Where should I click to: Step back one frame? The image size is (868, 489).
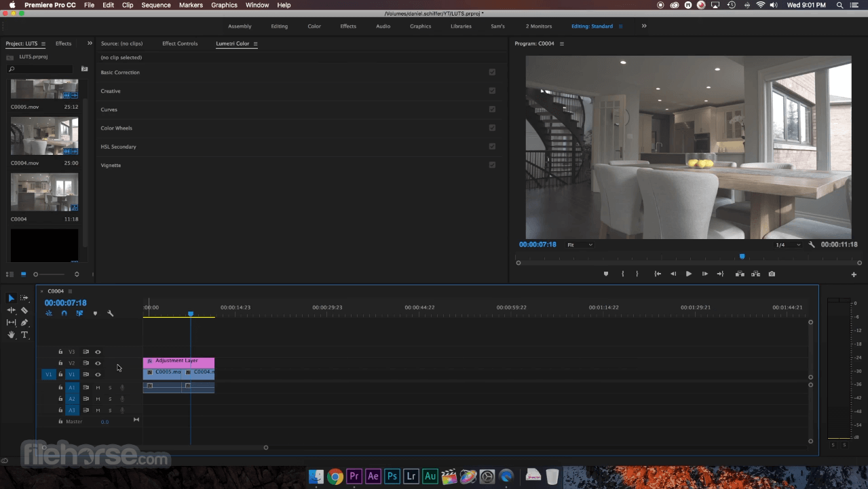(x=673, y=274)
